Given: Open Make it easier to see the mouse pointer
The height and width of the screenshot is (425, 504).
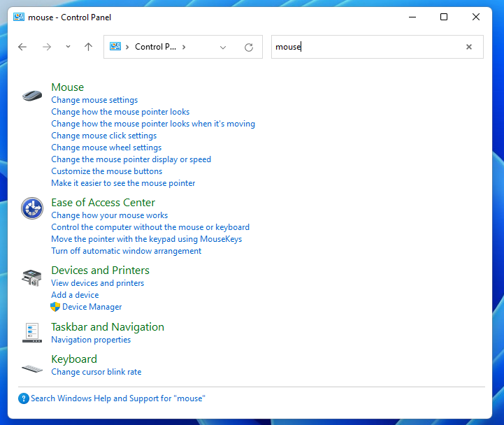Looking at the screenshot, I should (x=123, y=183).
